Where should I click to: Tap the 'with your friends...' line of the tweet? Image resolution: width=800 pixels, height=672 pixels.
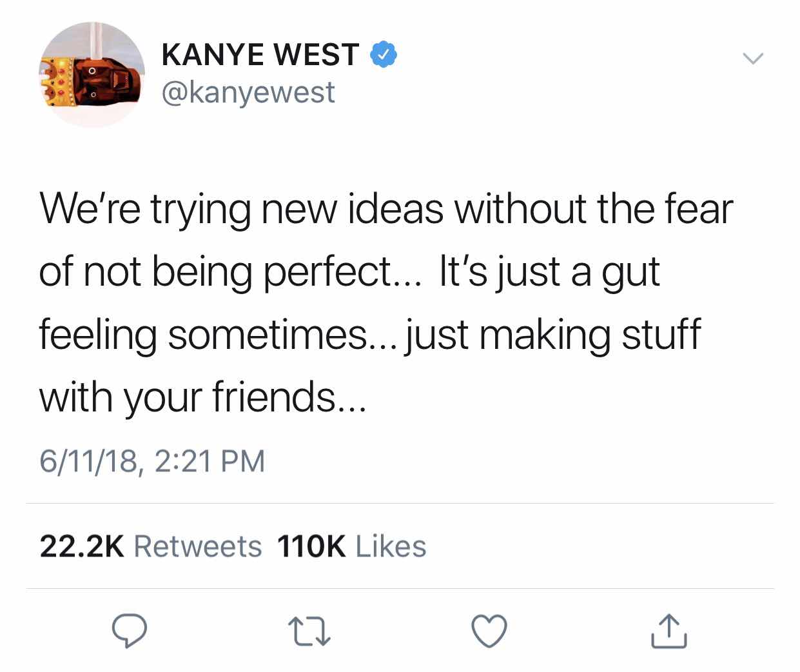coord(202,398)
